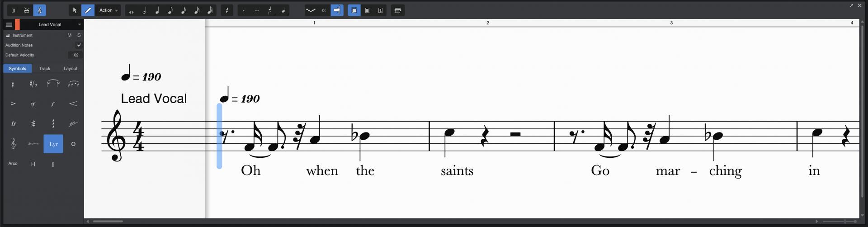The width and height of the screenshot is (868, 227).
Task: Select the arpeggio symbol
Action: coord(53,124)
